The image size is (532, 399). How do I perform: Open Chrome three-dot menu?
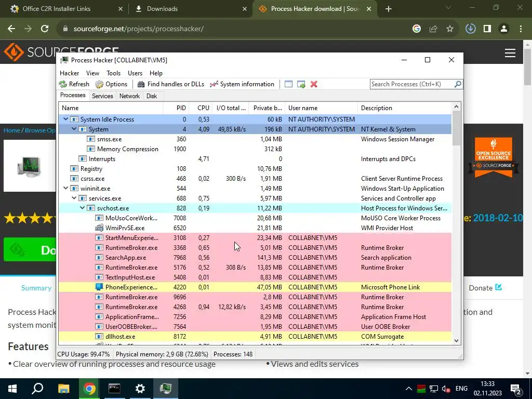(521, 29)
